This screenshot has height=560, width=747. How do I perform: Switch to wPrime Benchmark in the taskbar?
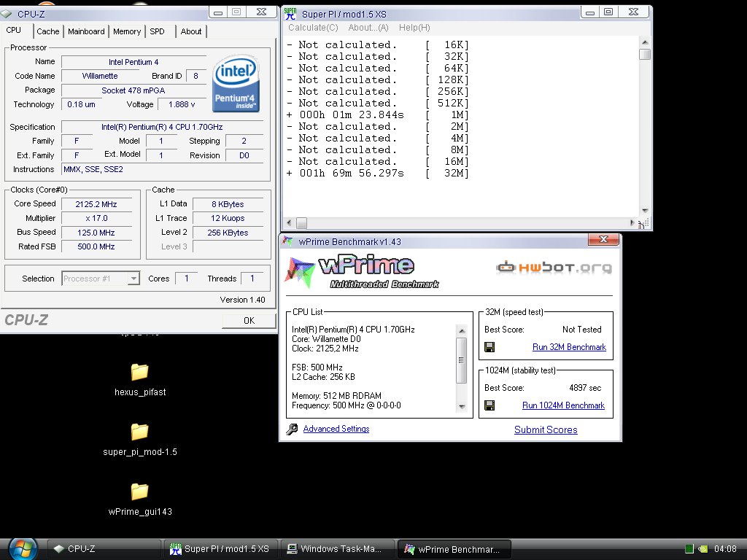pyautogui.click(x=454, y=549)
